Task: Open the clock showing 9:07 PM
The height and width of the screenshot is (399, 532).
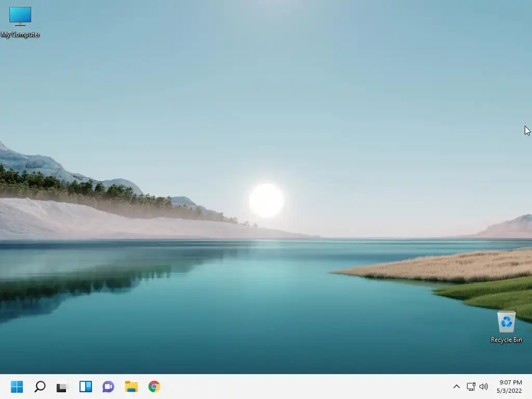Action: tap(511, 382)
